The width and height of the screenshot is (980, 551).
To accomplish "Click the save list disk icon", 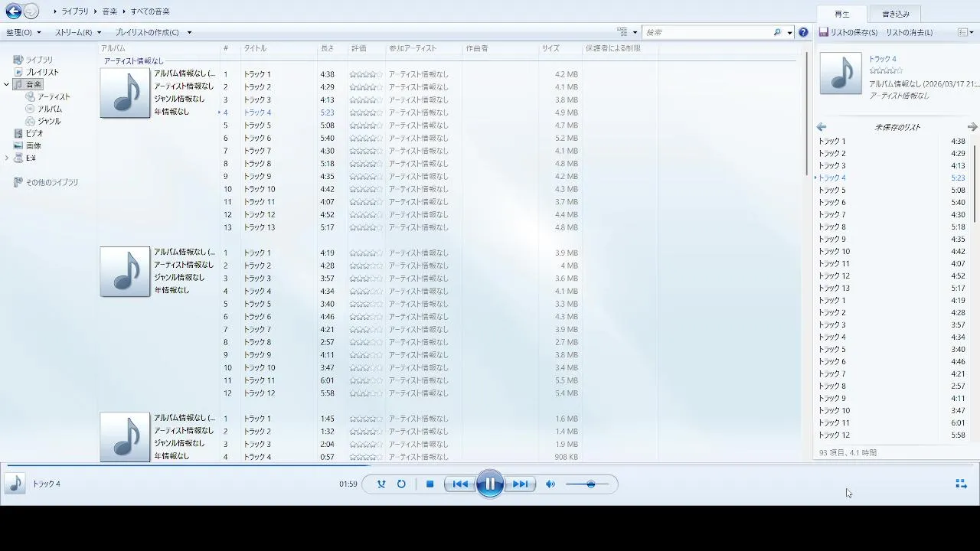I will tap(824, 32).
